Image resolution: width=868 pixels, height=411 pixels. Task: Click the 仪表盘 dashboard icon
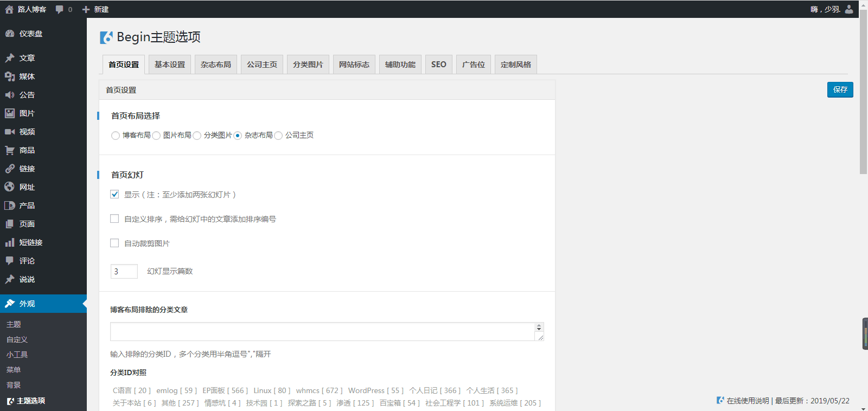10,34
